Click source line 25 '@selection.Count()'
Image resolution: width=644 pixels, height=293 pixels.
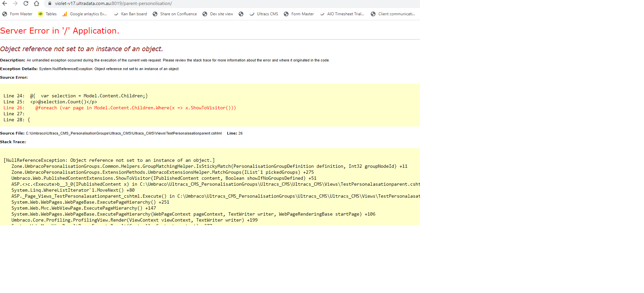pos(50,102)
